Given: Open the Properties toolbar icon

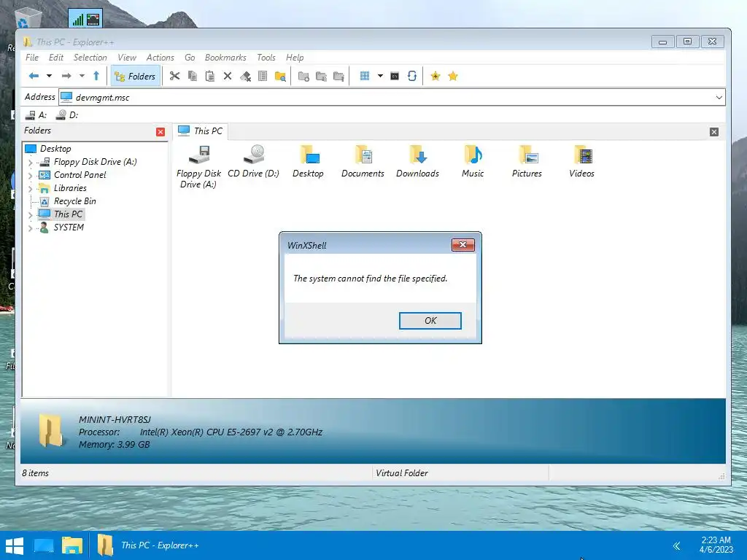Looking at the screenshot, I should (x=263, y=76).
